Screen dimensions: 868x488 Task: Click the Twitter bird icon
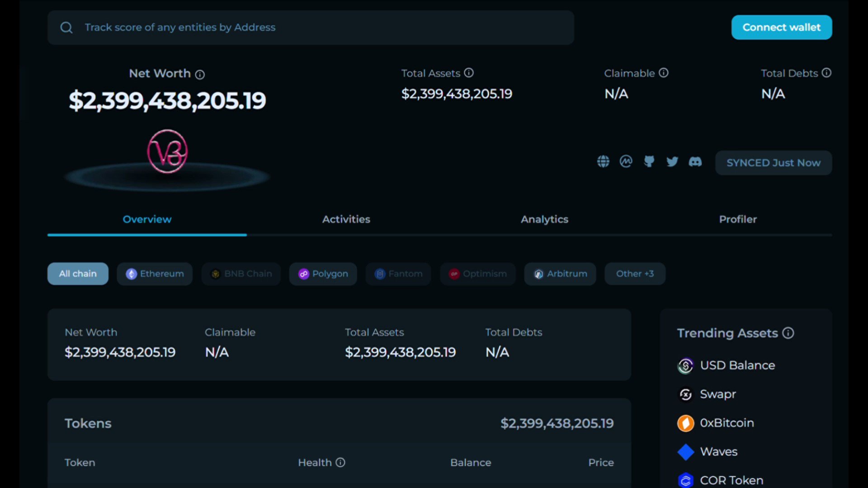pyautogui.click(x=672, y=161)
